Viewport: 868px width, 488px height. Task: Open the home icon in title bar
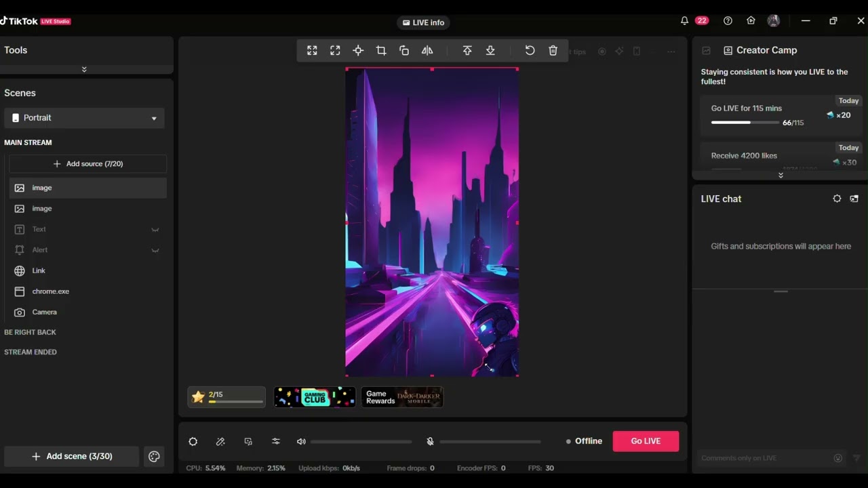click(751, 21)
